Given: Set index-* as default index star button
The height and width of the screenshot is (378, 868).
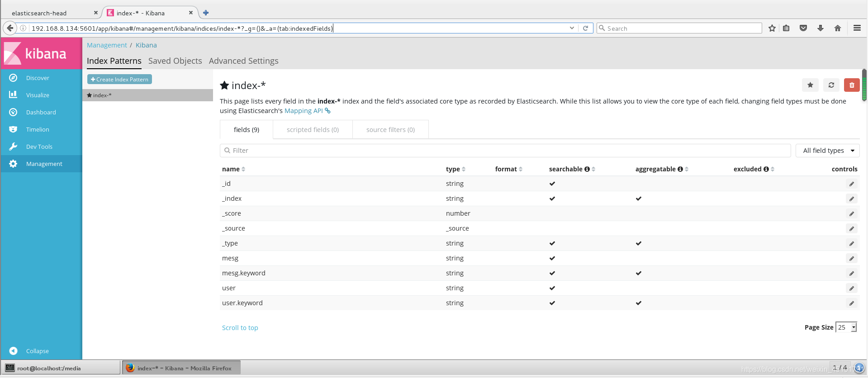Looking at the screenshot, I should (810, 85).
